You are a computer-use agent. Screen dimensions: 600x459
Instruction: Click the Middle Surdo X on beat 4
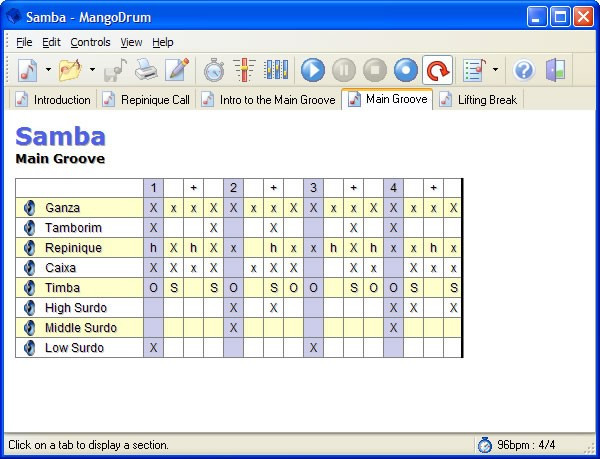pos(393,328)
